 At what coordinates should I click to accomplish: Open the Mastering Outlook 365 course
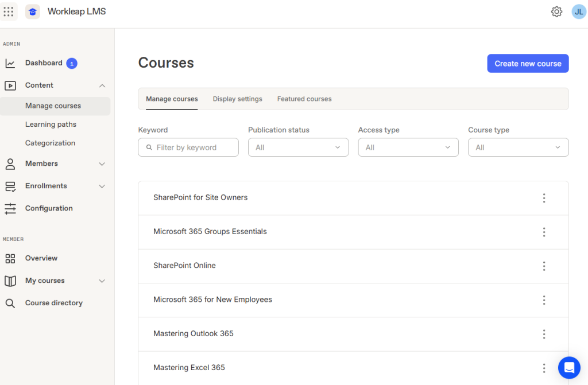coord(193,333)
